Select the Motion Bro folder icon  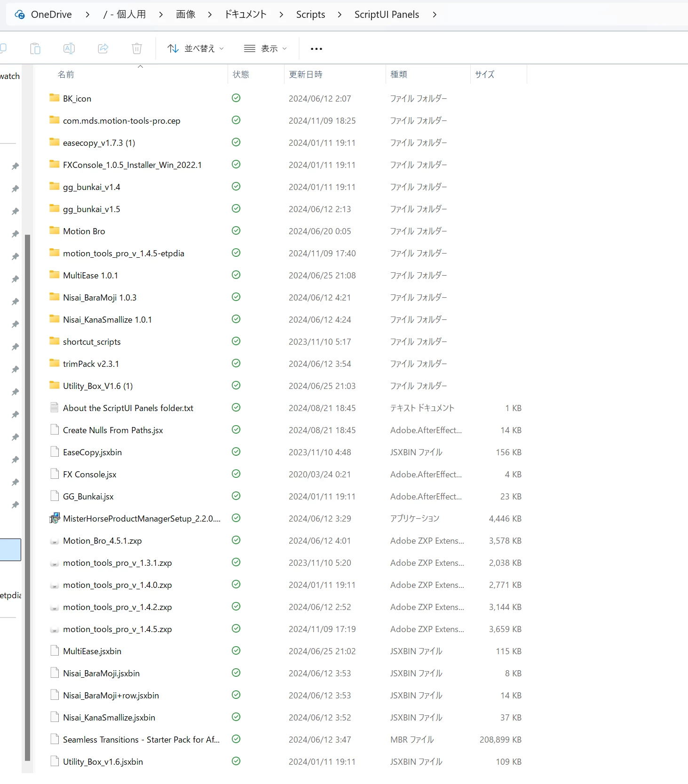pyautogui.click(x=55, y=230)
